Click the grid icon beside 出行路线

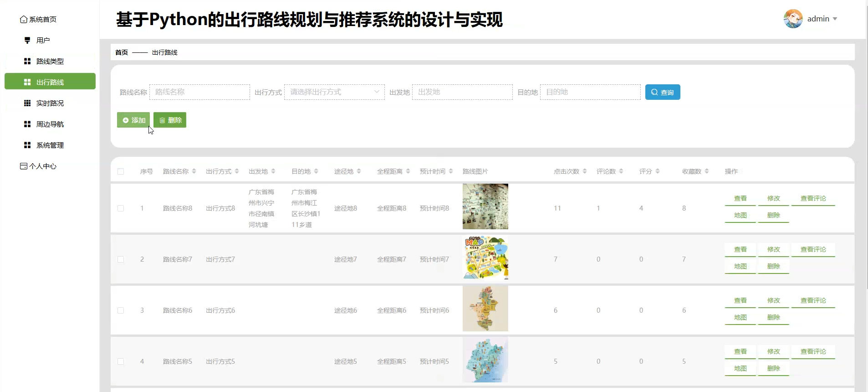pyautogui.click(x=27, y=83)
